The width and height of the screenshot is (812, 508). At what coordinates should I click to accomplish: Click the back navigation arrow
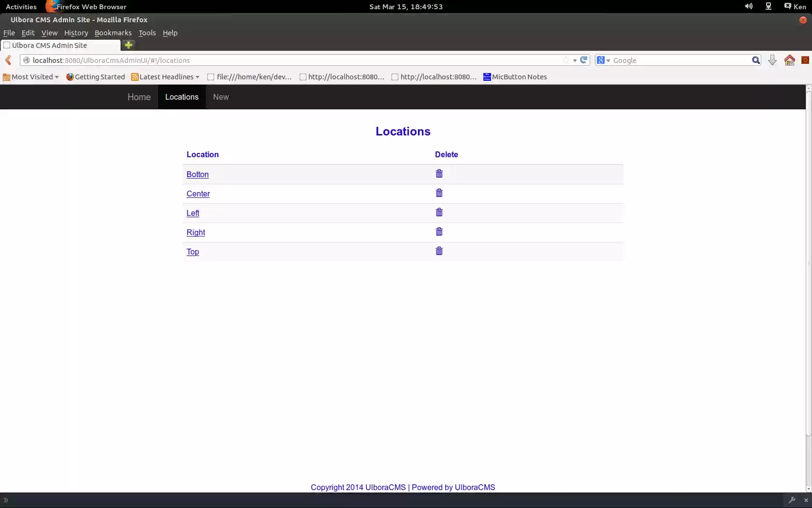pyautogui.click(x=8, y=60)
